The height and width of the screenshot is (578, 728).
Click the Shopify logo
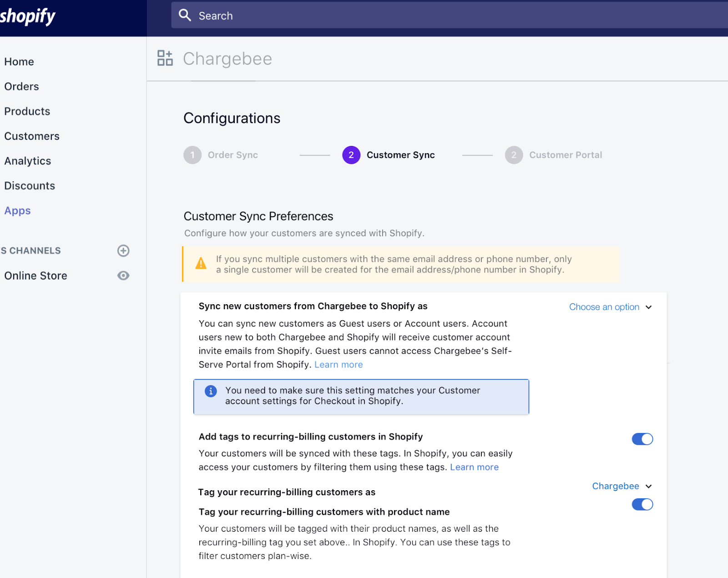click(x=28, y=16)
